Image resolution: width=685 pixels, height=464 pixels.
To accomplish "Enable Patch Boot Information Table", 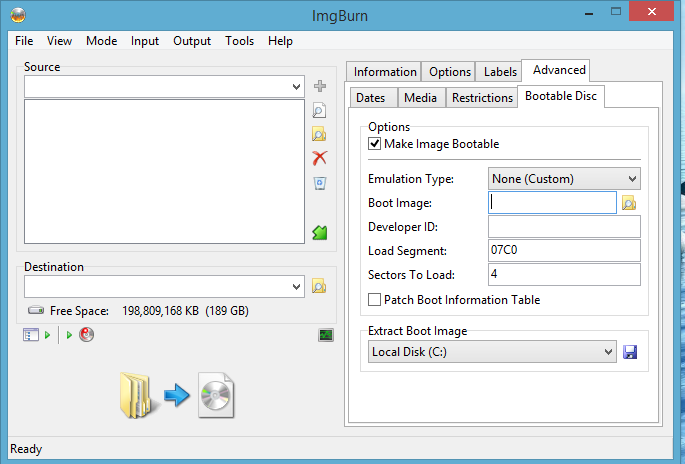I will pyautogui.click(x=374, y=300).
